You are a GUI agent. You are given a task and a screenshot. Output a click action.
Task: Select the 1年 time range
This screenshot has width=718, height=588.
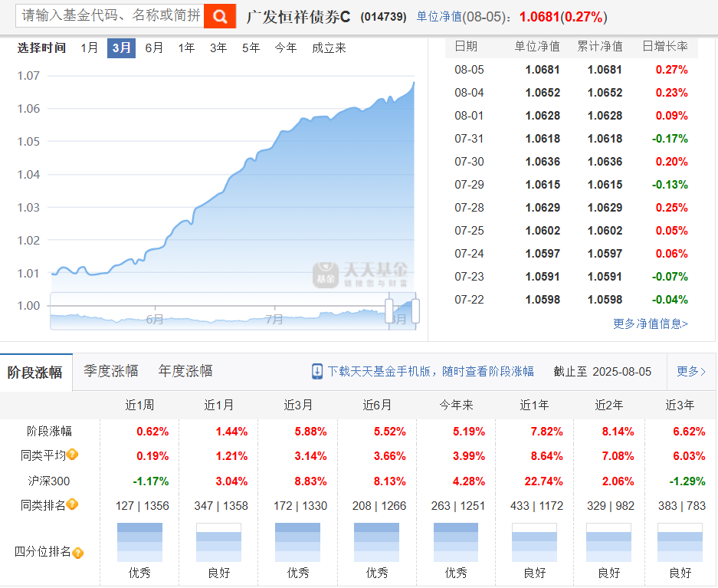(x=186, y=48)
